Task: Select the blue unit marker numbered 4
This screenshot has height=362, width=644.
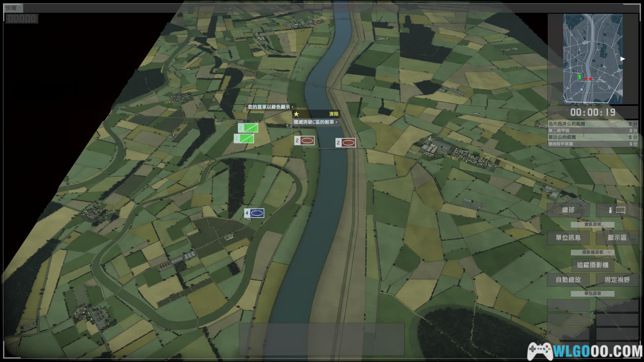Action: (x=254, y=213)
